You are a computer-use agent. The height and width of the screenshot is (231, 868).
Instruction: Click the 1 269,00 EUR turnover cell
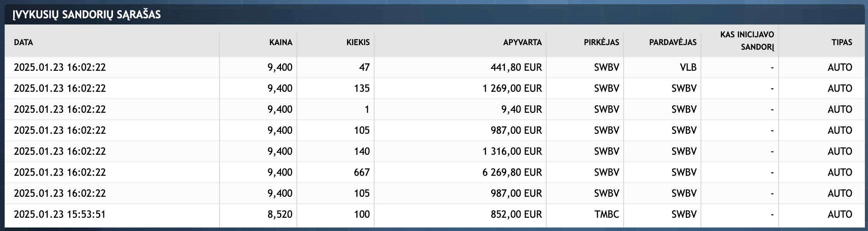pyautogui.click(x=512, y=88)
